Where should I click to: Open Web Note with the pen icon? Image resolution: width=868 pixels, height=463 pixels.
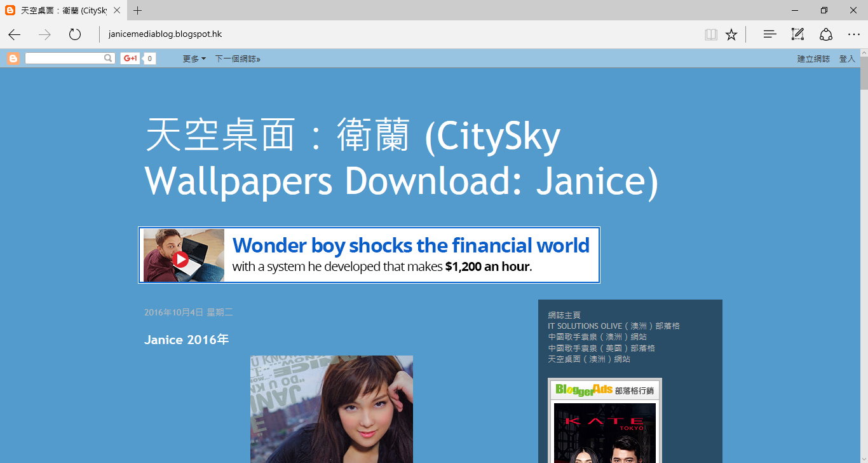coord(797,34)
